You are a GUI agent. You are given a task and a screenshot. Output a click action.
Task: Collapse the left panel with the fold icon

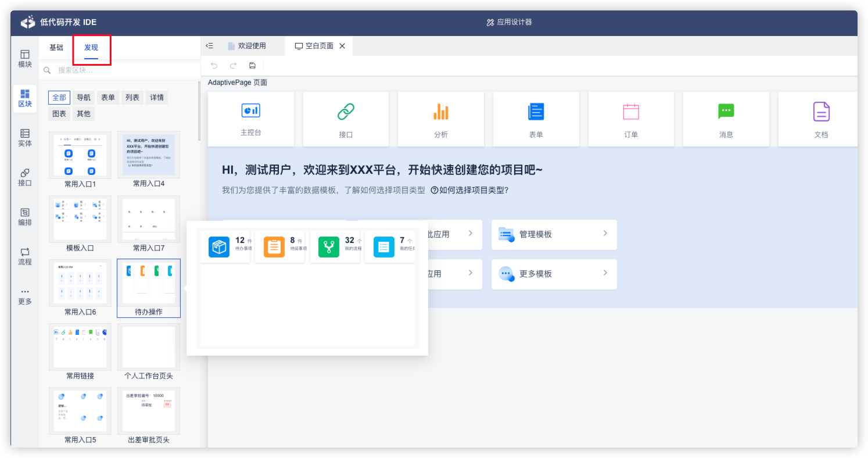pyautogui.click(x=210, y=46)
